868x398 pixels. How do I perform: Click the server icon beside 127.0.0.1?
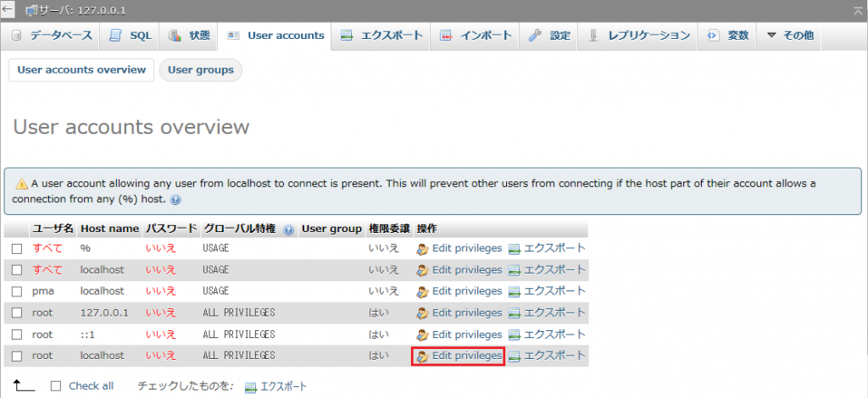point(31,10)
